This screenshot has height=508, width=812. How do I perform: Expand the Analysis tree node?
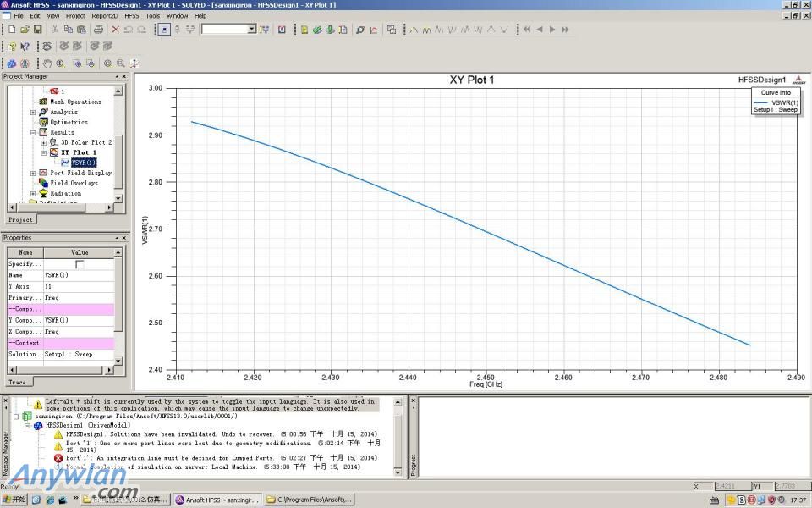click(33, 112)
